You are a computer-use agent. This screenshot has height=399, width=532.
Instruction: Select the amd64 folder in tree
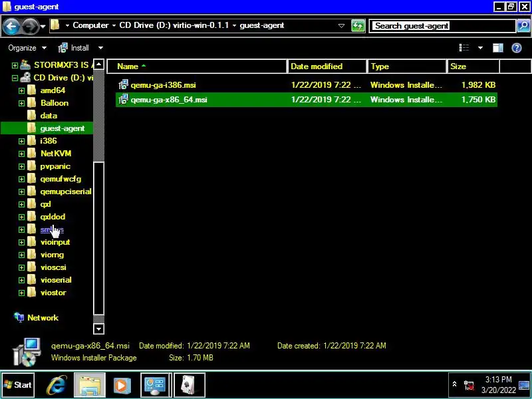pyautogui.click(x=46, y=90)
